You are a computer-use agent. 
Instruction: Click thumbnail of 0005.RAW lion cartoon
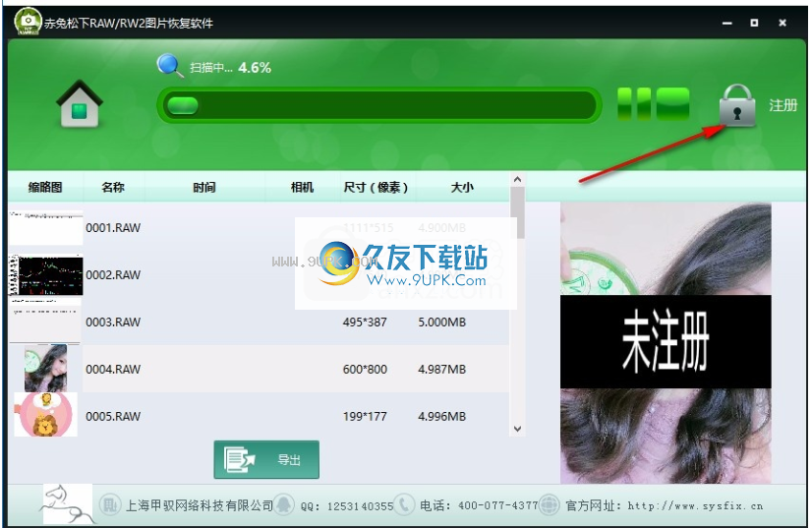coord(45,415)
